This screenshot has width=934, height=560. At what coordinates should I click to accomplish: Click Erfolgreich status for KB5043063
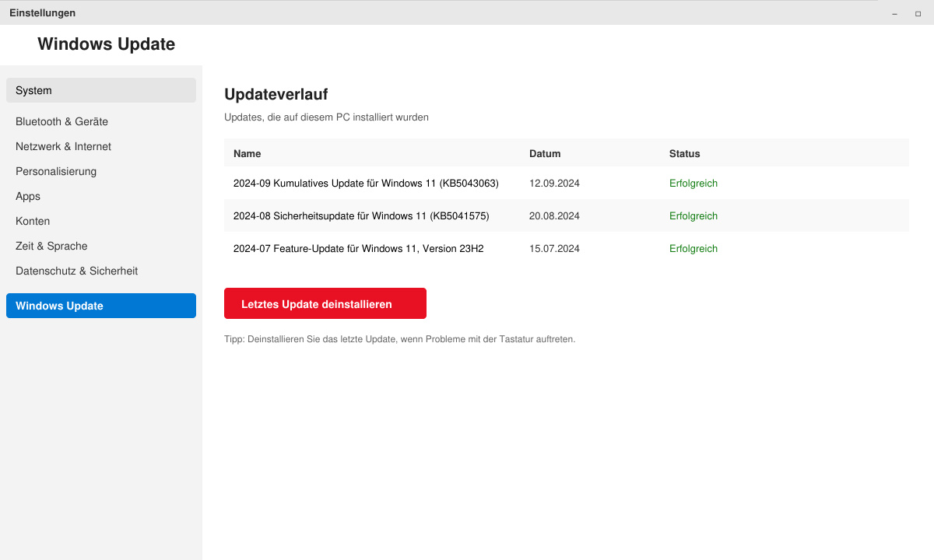[x=693, y=184]
